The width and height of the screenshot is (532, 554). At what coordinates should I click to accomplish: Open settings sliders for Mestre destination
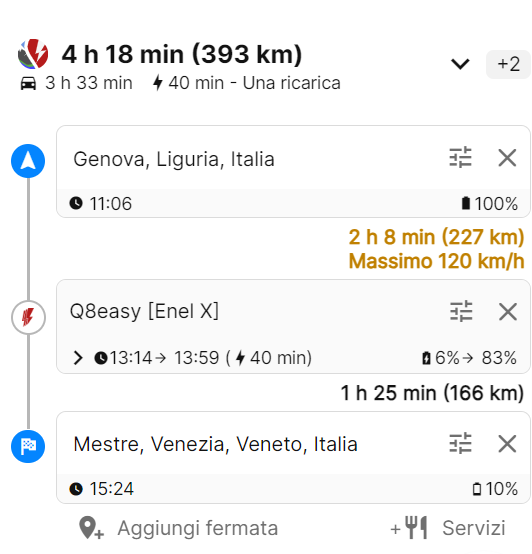(460, 443)
